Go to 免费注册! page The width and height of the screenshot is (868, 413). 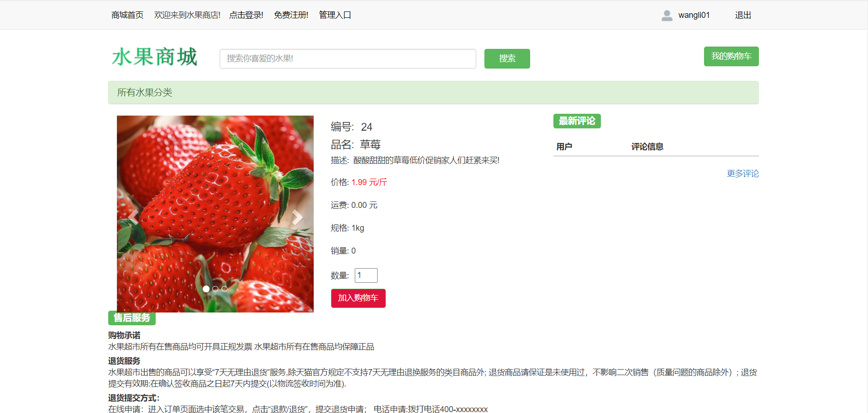[291, 15]
